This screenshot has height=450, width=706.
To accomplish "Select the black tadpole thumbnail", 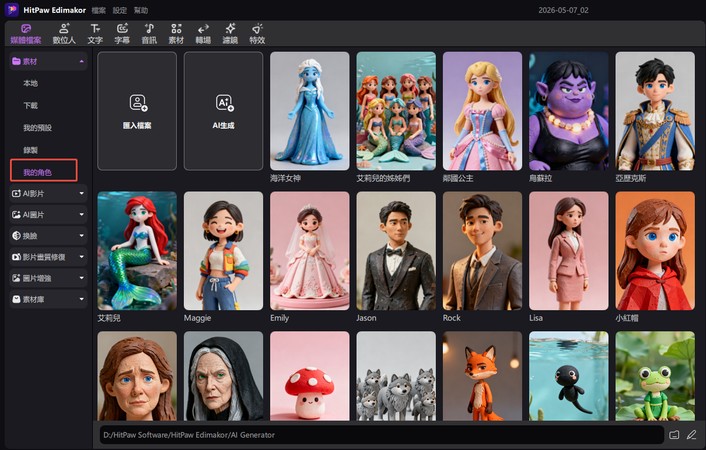I will pyautogui.click(x=569, y=376).
